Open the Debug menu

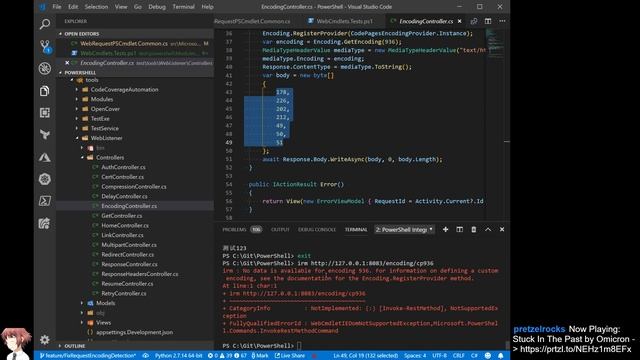point(157,7)
